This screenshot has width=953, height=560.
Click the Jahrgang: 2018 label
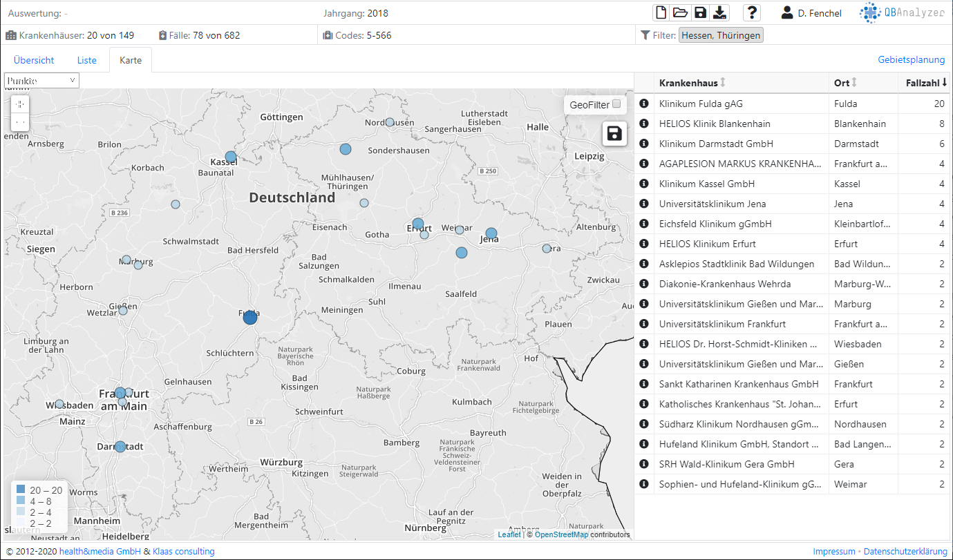(356, 13)
